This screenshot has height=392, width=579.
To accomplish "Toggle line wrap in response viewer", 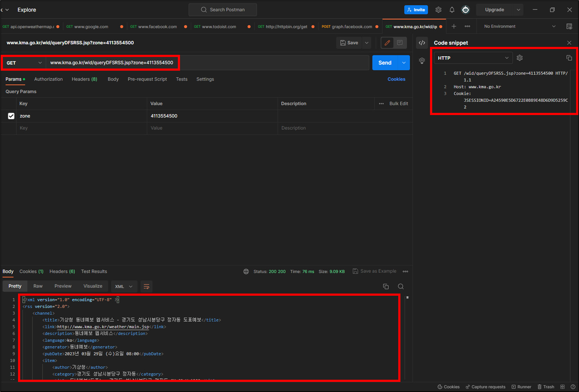I will tap(146, 286).
